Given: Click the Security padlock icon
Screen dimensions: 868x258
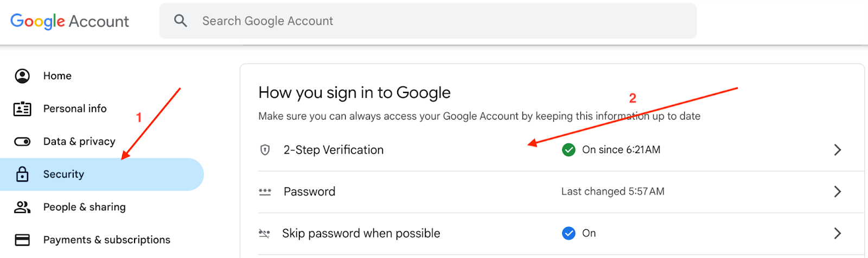Looking at the screenshot, I should pyautogui.click(x=22, y=174).
